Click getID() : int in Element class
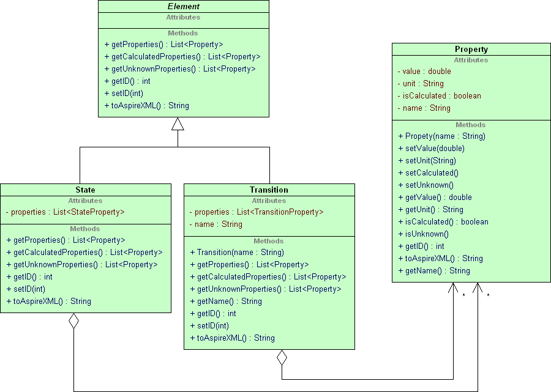 tap(127, 81)
